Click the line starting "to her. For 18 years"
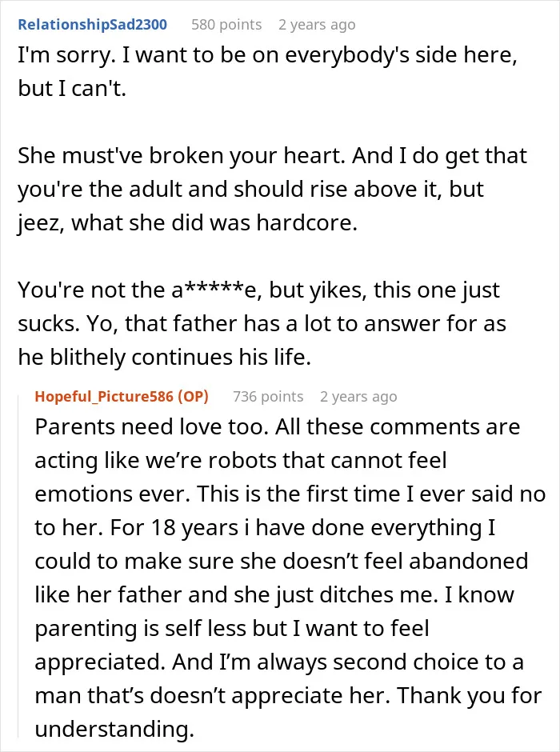The image size is (560, 752). click(265, 527)
